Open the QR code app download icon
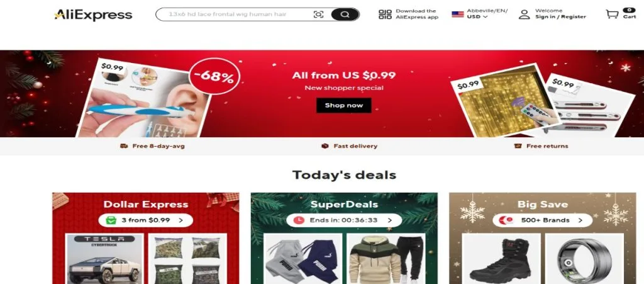The height and width of the screenshot is (284, 644). tap(385, 14)
